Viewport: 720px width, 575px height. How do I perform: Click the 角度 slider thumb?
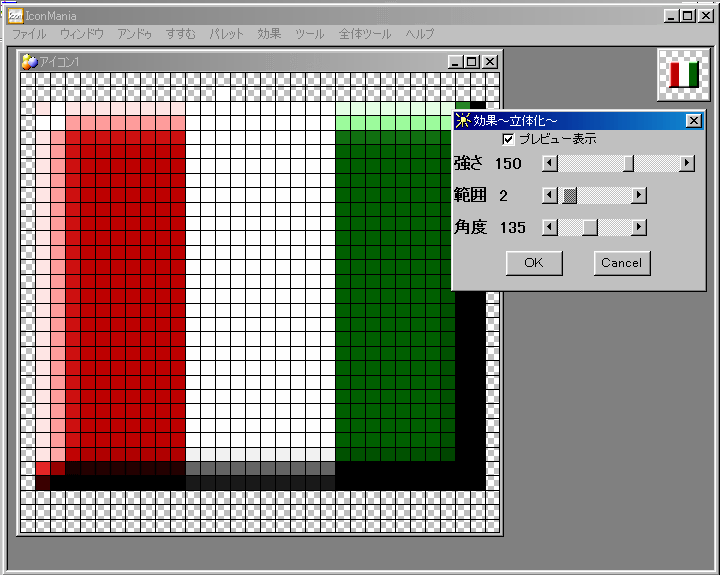[590, 227]
